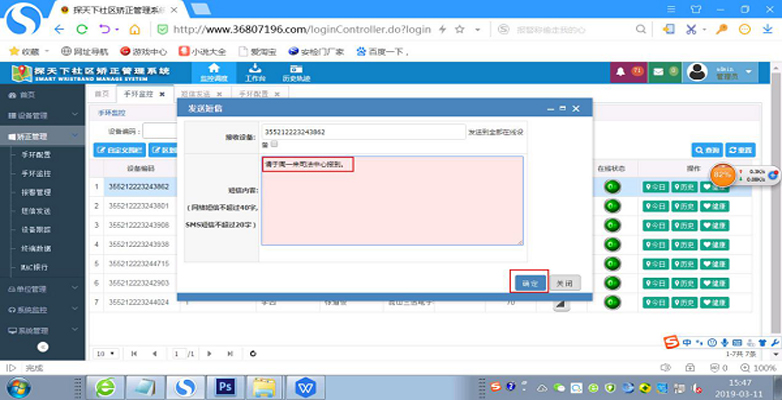The width and height of the screenshot is (782, 400).
Task: Open the envelope messages icon
Action: [x=658, y=72]
